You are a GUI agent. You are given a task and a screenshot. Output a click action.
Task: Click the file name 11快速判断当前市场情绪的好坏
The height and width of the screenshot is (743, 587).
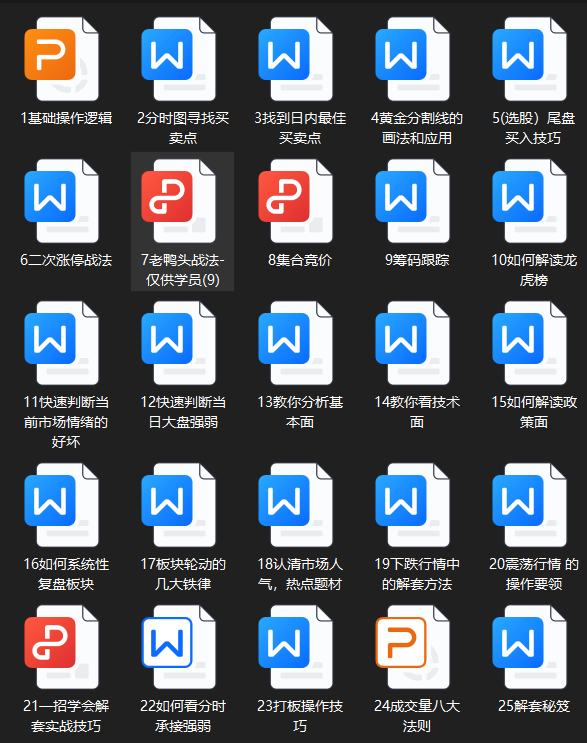pos(66,422)
